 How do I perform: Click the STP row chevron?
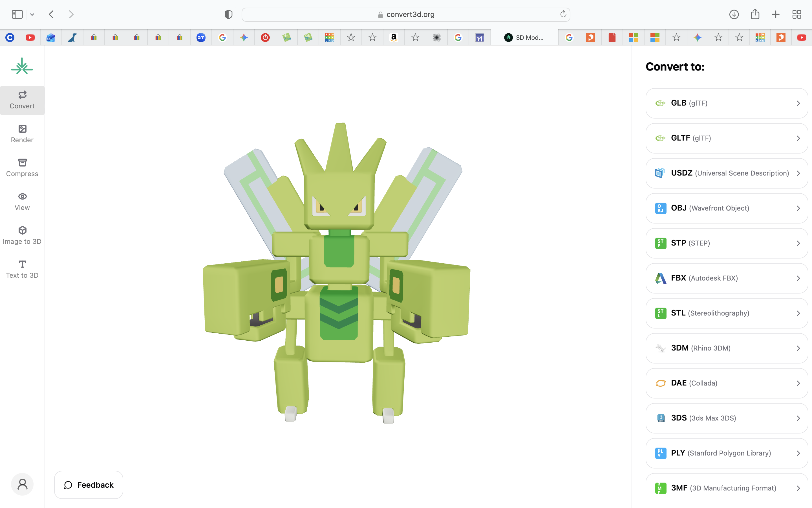coord(798,243)
